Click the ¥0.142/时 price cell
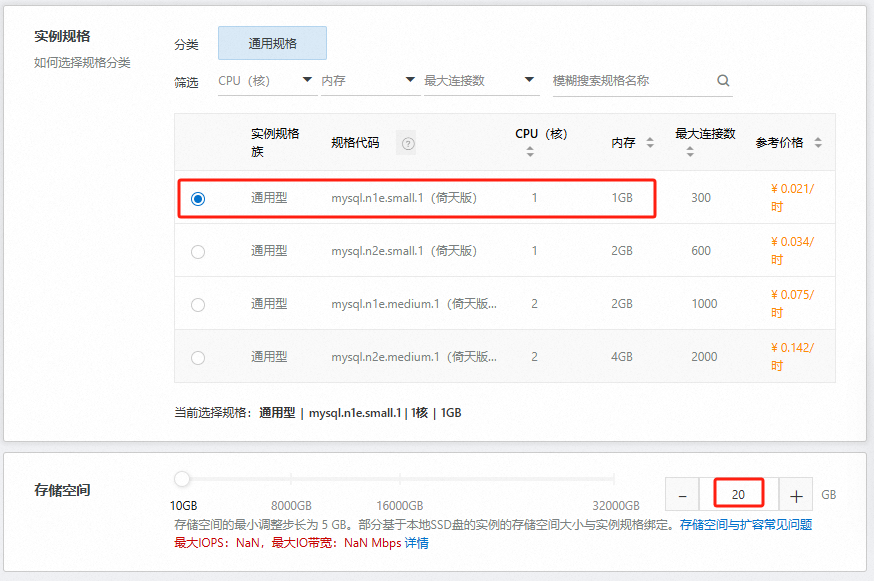Screen dimensions: 874x581 point(792,356)
